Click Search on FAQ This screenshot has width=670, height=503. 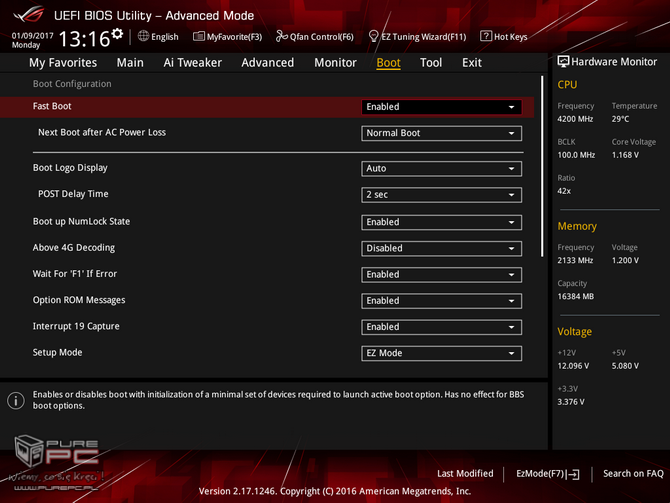[633, 474]
